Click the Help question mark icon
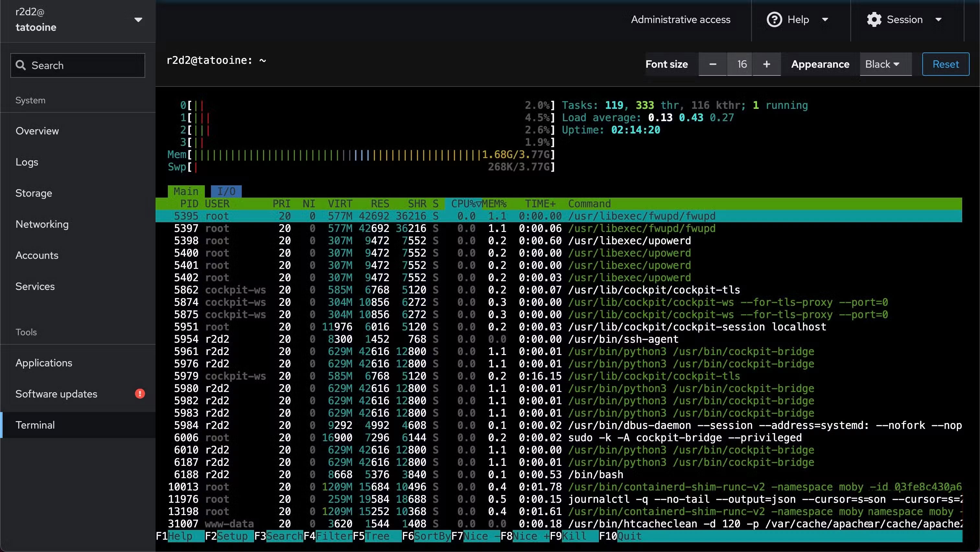This screenshot has height=552, width=980. click(x=774, y=19)
